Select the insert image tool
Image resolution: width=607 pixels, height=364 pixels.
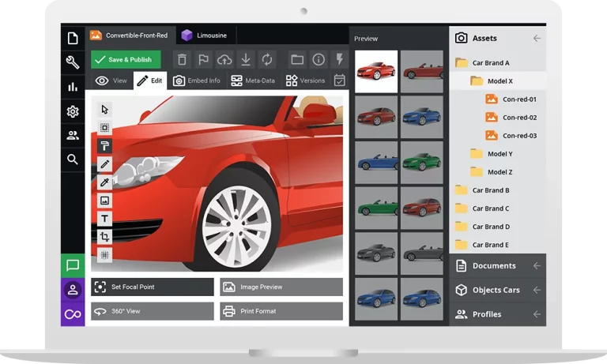(104, 201)
